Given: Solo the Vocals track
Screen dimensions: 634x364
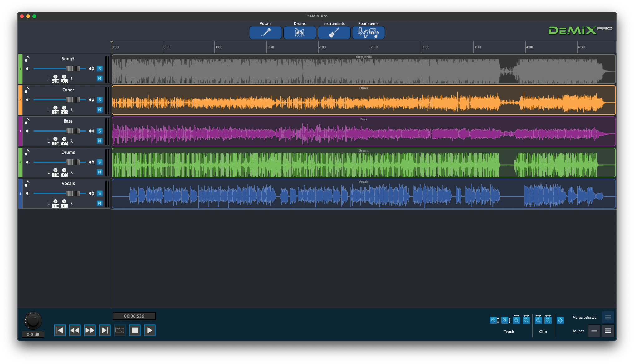Looking at the screenshot, I should coord(100,193).
